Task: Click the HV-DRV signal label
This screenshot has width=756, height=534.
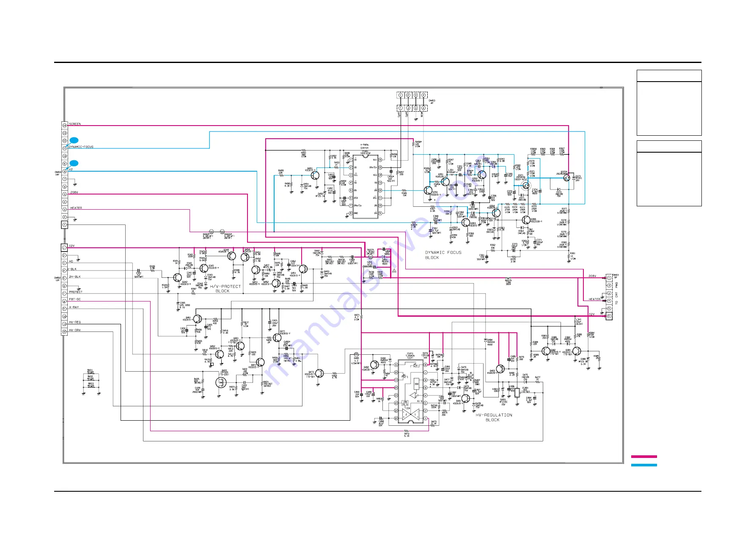Action: coord(75,330)
